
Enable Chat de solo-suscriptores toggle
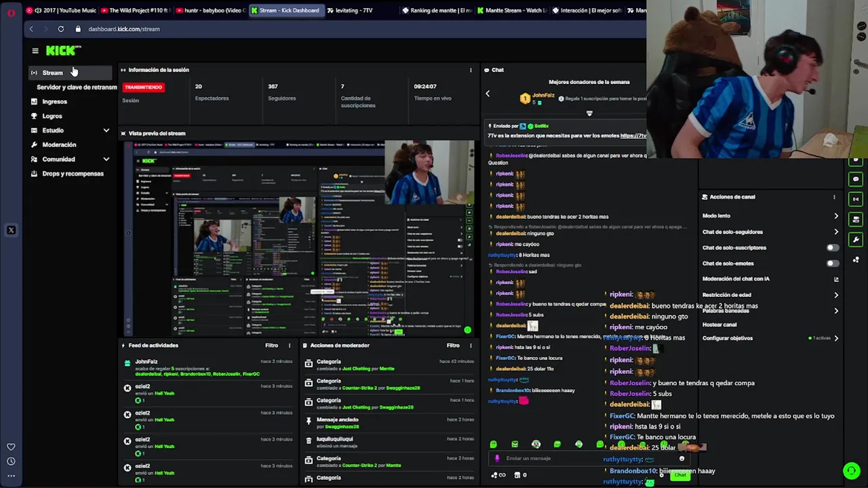coord(832,248)
